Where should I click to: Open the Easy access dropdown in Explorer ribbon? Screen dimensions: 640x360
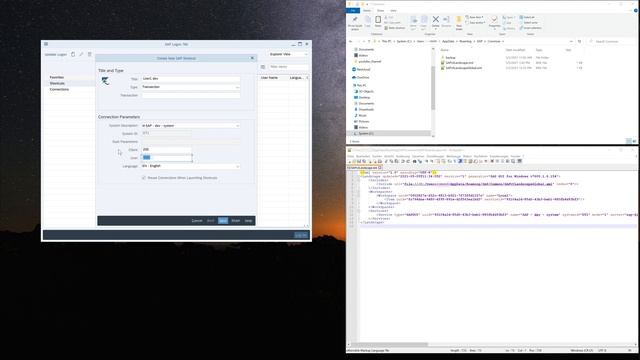(476, 22)
